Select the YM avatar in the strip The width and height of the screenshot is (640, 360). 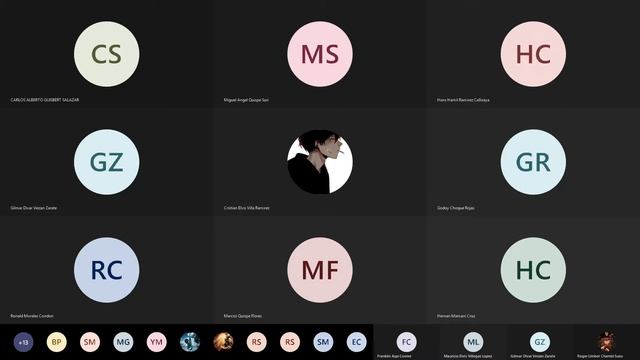coord(156,342)
